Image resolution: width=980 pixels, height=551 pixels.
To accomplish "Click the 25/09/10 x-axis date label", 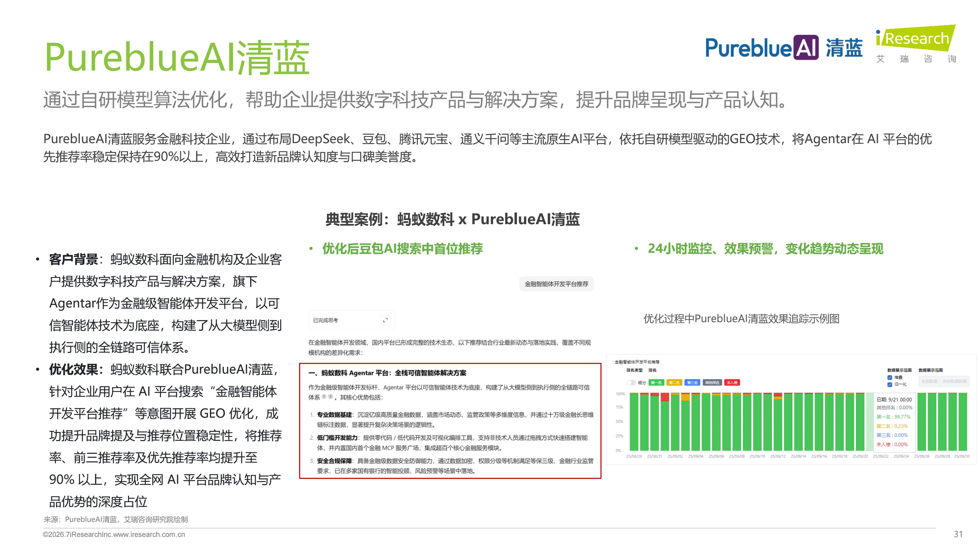I will (757, 456).
